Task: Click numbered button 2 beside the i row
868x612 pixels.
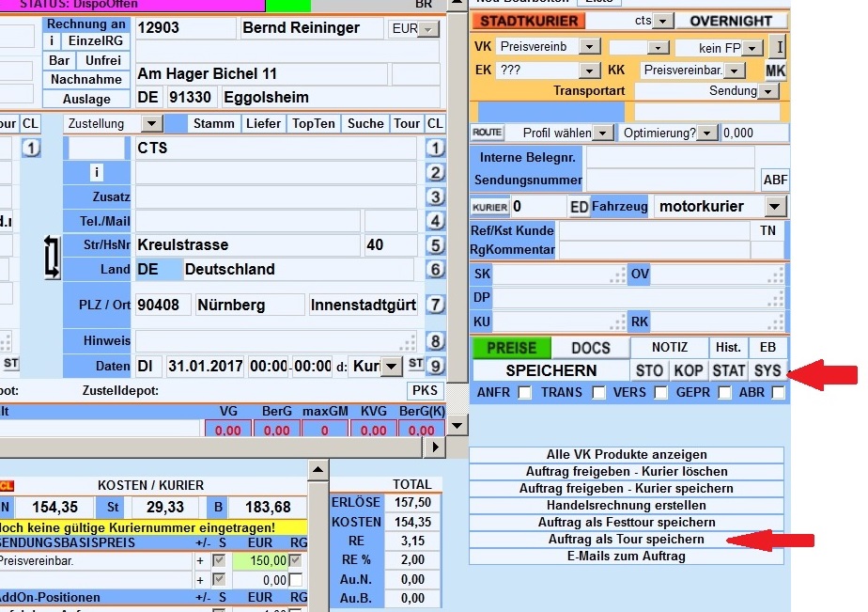Action: [x=435, y=172]
